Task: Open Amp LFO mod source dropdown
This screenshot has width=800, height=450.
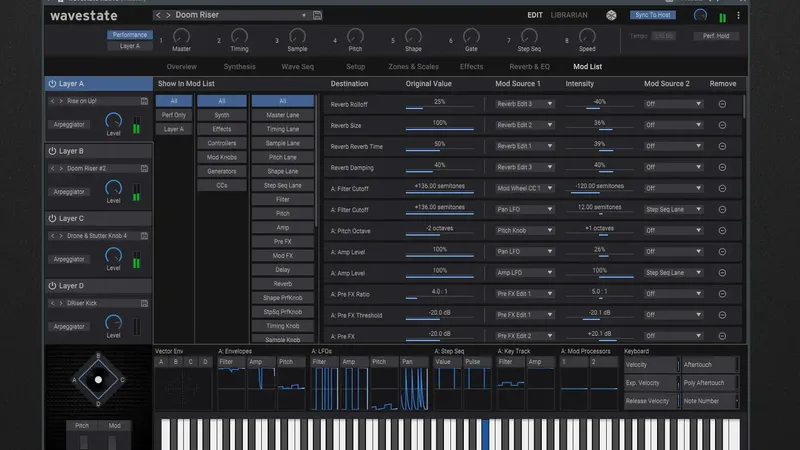Action: (x=525, y=273)
